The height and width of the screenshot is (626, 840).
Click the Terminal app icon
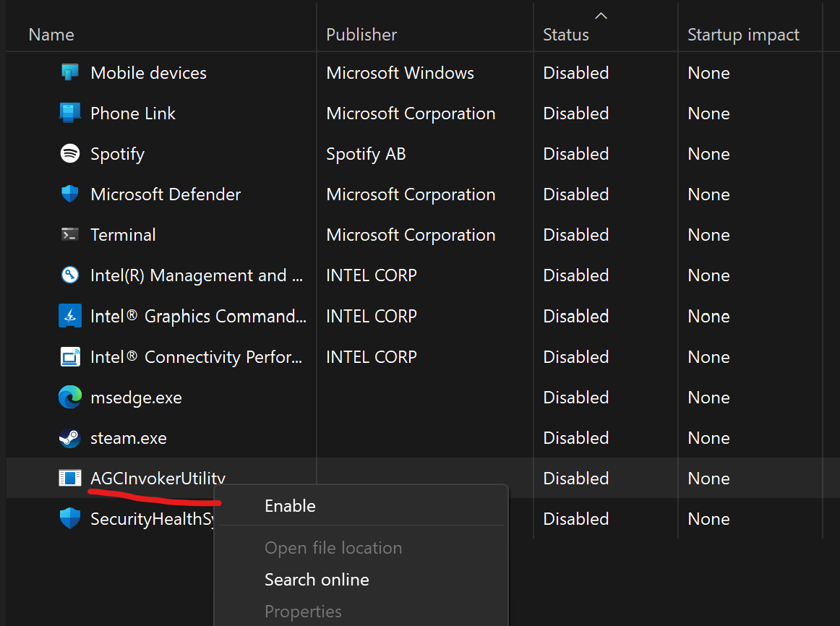69,234
